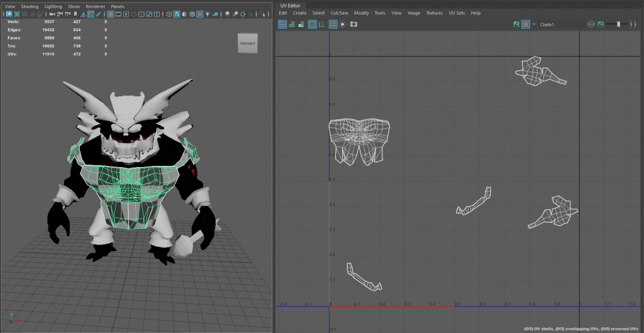Open the Cut/Sew menu
644x333 pixels.
(339, 13)
